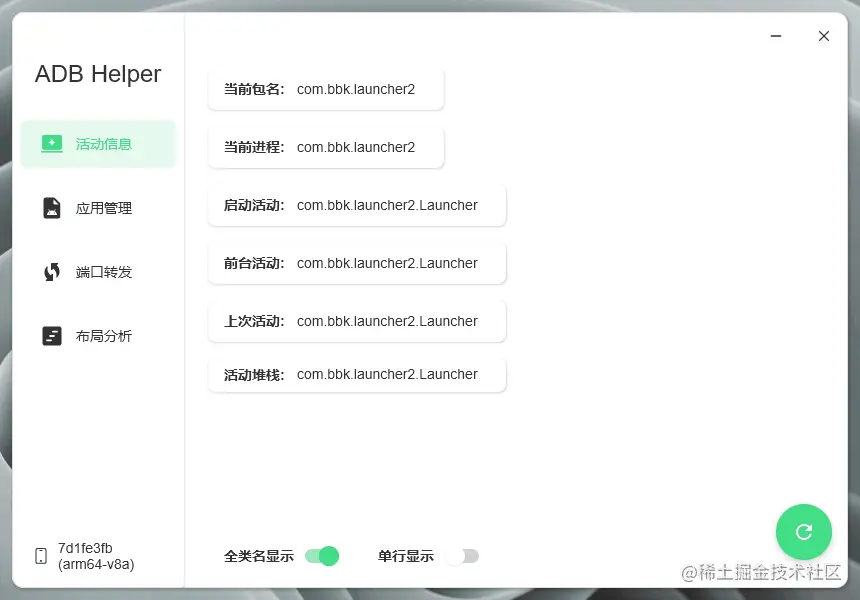
Task: Click the 上次活动 card
Action: (x=357, y=321)
